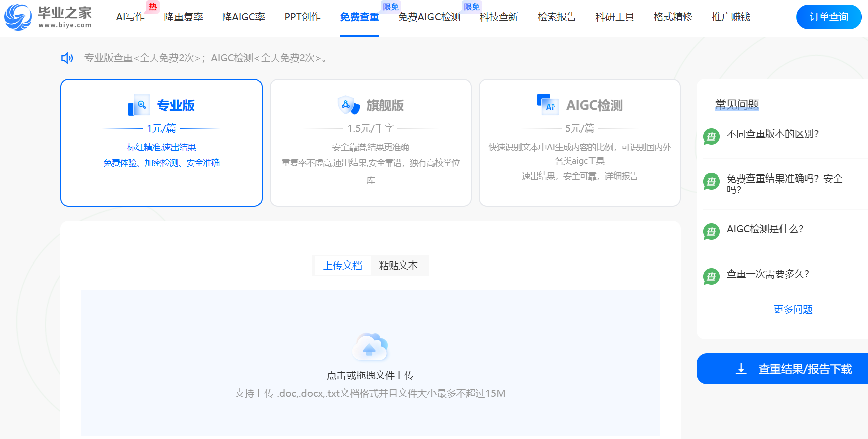Switch to the 上传文档 tab
This screenshot has width=868, height=439.
tap(342, 266)
